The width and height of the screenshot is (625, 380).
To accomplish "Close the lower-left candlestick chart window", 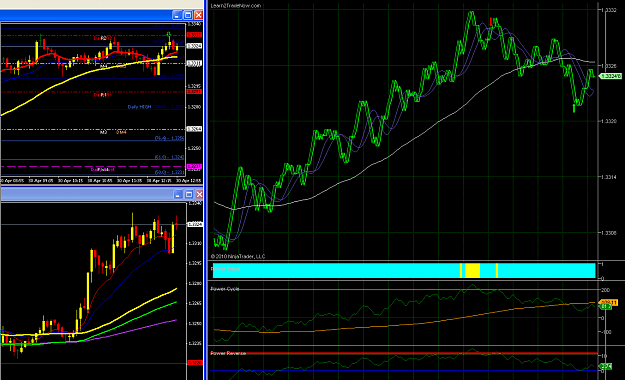I will click(x=199, y=194).
